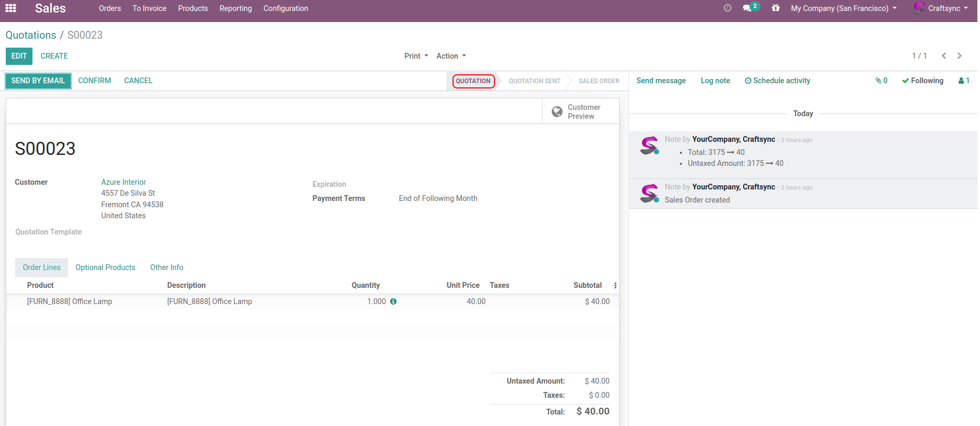Expand the Print dropdown
The width and height of the screenshot is (980, 426).
coord(416,56)
